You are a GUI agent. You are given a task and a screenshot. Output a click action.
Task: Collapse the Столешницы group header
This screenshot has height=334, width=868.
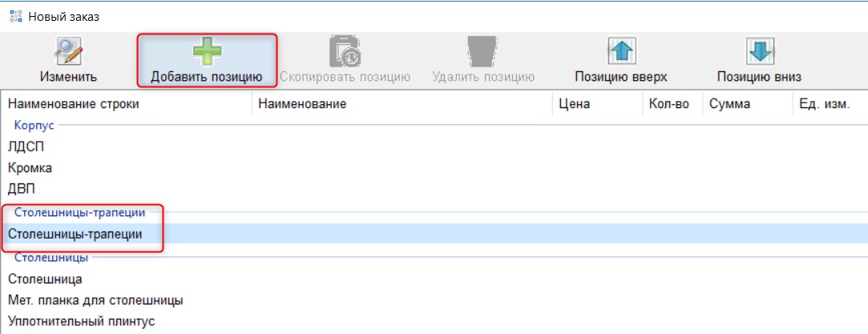(x=51, y=257)
